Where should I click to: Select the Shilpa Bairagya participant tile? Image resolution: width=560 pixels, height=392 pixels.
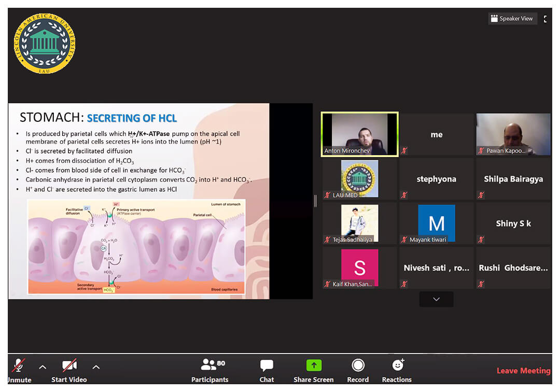pyautogui.click(x=513, y=179)
